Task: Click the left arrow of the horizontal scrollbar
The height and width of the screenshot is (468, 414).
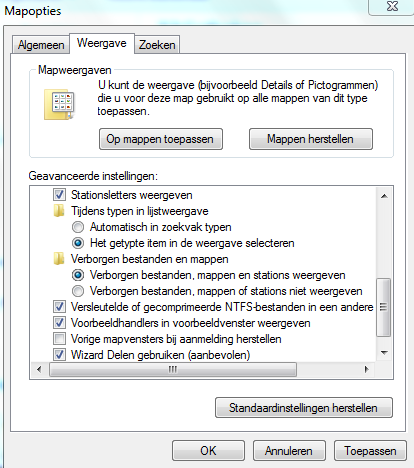Action: (x=39, y=369)
